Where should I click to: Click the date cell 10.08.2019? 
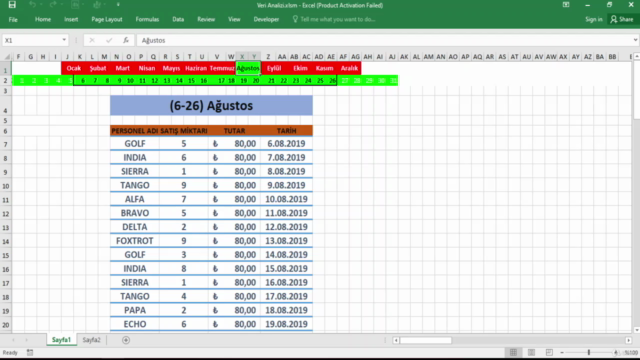(x=287, y=199)
